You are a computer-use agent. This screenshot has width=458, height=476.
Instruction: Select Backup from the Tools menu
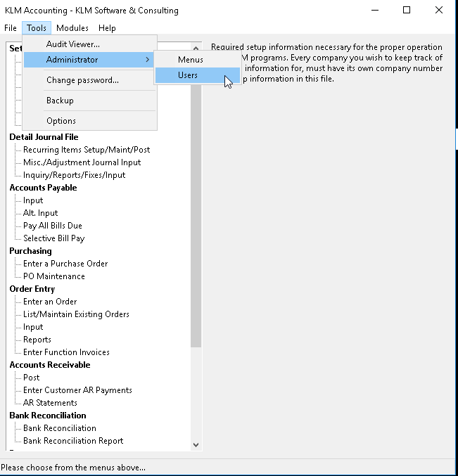point(89,101)
